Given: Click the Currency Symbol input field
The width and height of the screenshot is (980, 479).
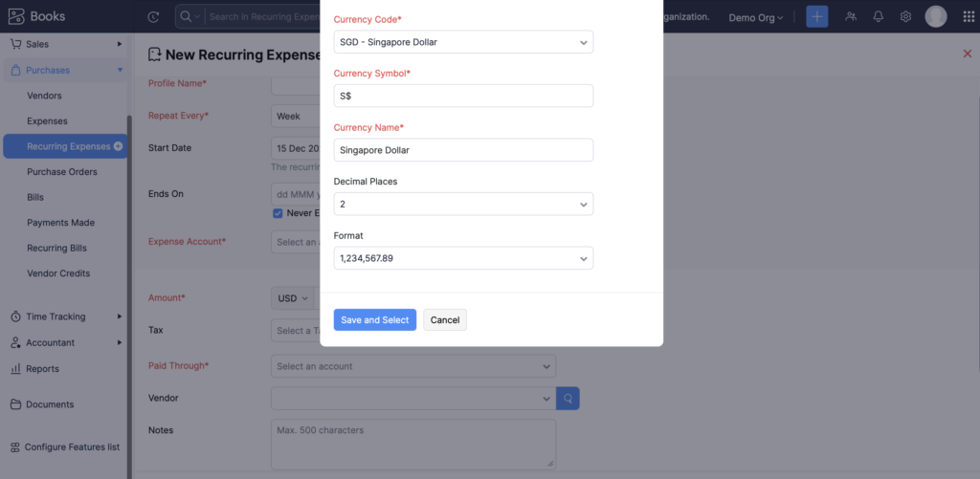Looking at the screenshot, I should 463,96.
